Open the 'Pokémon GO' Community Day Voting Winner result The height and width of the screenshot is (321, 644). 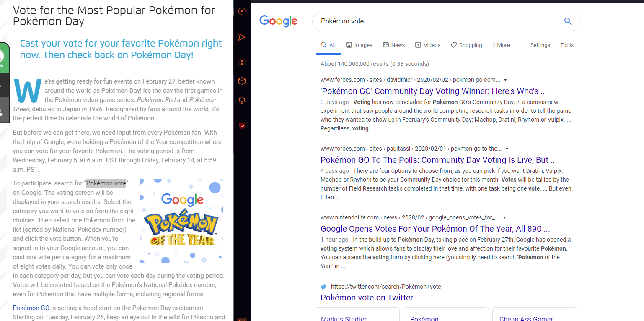tap(434, 91)
